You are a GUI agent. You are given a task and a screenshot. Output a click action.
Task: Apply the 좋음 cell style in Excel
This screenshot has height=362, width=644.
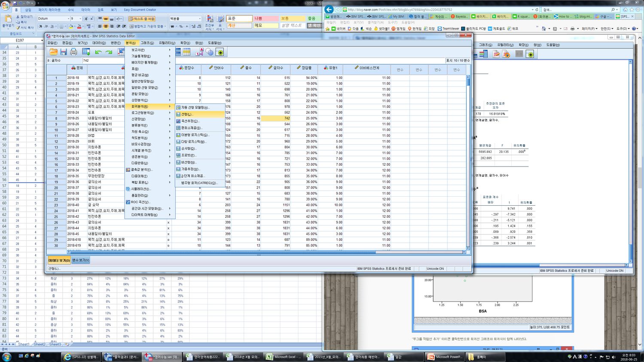(x=314, y=18)
